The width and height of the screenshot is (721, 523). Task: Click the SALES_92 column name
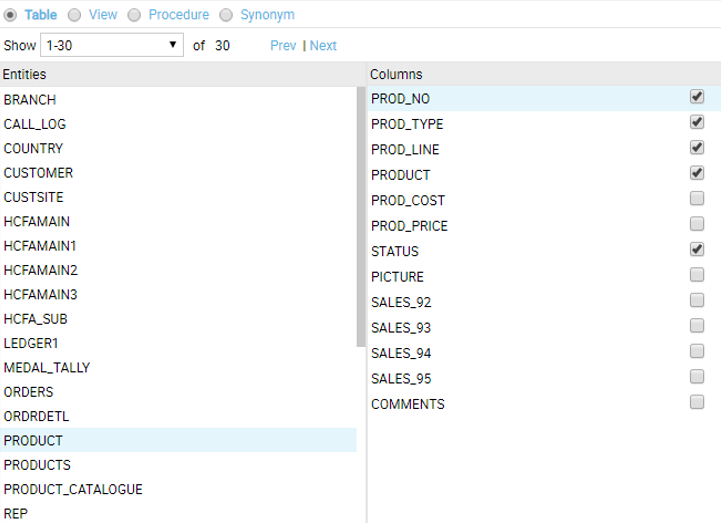(x=401, y=302)
